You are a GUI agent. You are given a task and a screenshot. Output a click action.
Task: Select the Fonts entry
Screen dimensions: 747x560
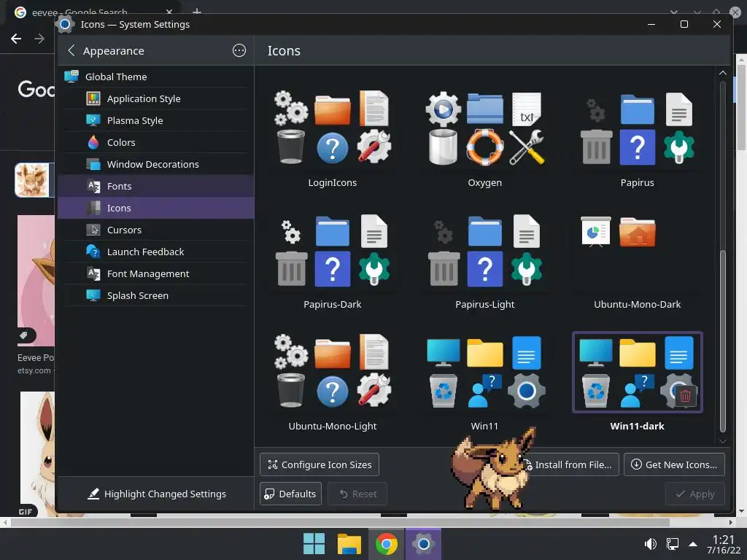[155, 186]
